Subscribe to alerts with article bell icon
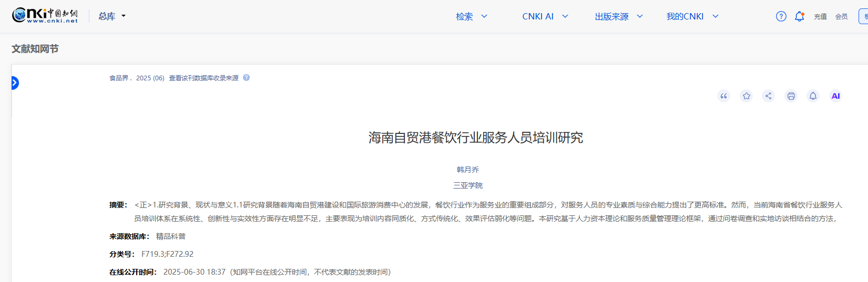 click(813, 96)
